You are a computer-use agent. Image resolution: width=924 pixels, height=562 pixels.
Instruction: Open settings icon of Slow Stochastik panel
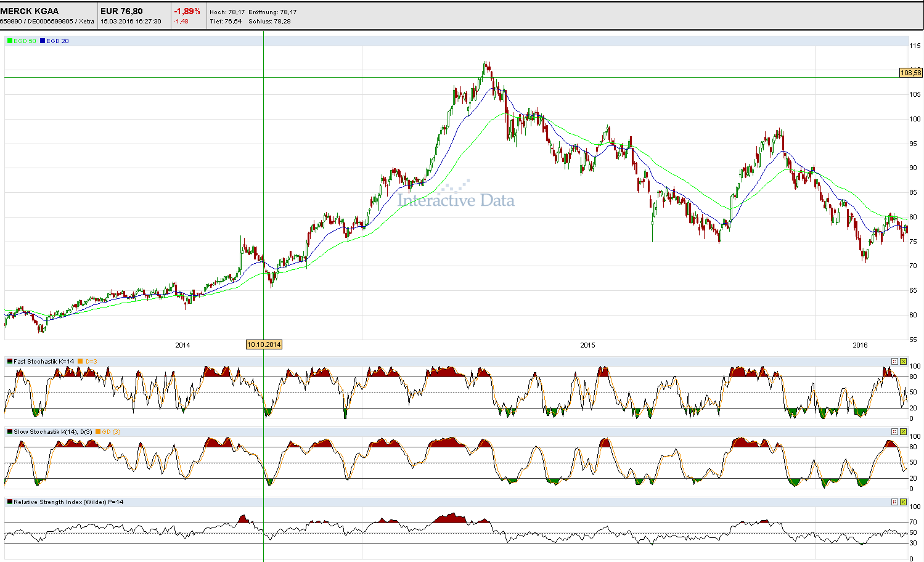click(894, 432)
